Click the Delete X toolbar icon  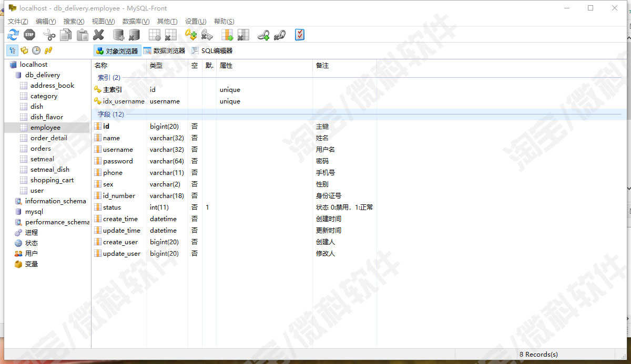[99, 35]
